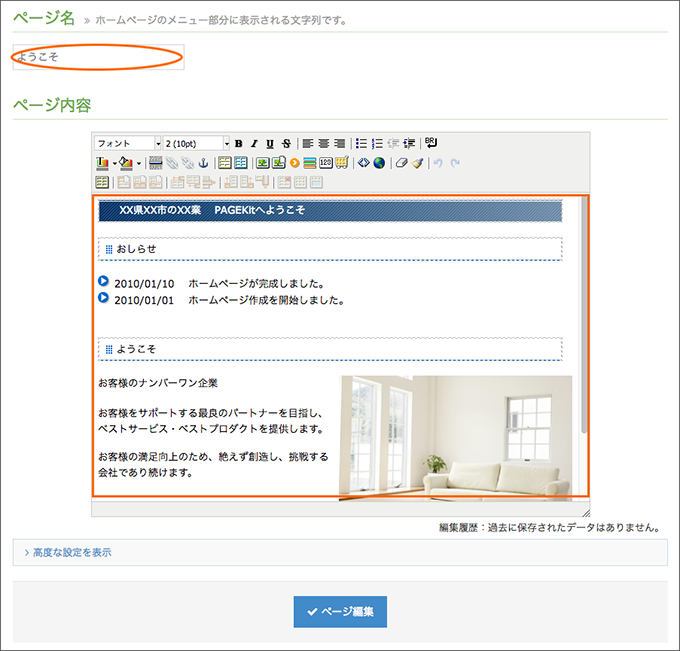680x651 pixels.
Task: Apply underline formatting
Action: click(x=270, y=144)
